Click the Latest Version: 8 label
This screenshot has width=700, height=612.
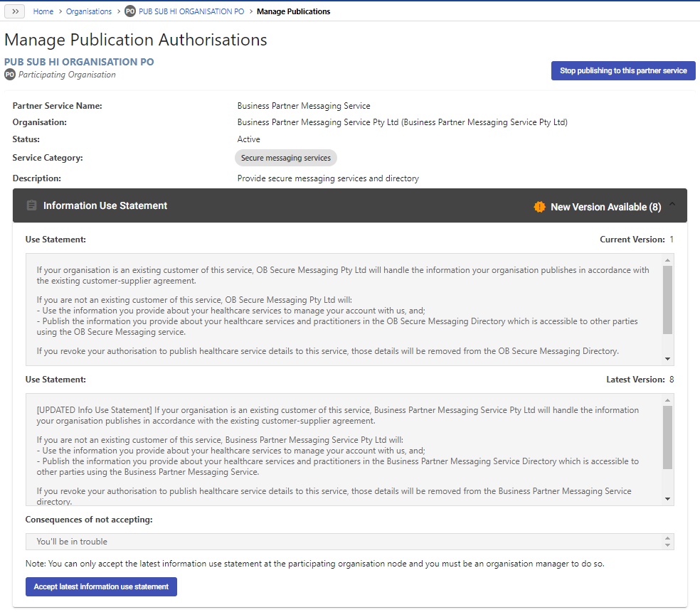(640, 380)
